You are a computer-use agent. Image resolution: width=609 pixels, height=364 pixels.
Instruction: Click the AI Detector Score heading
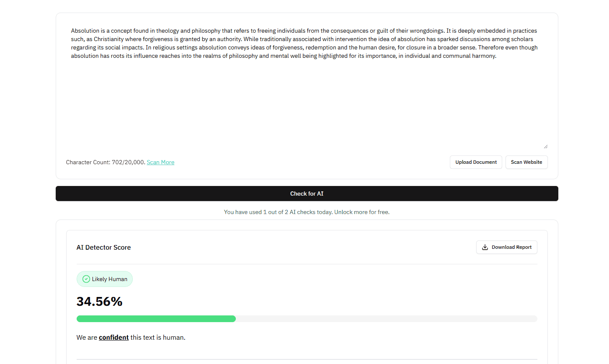coord(104,248)
